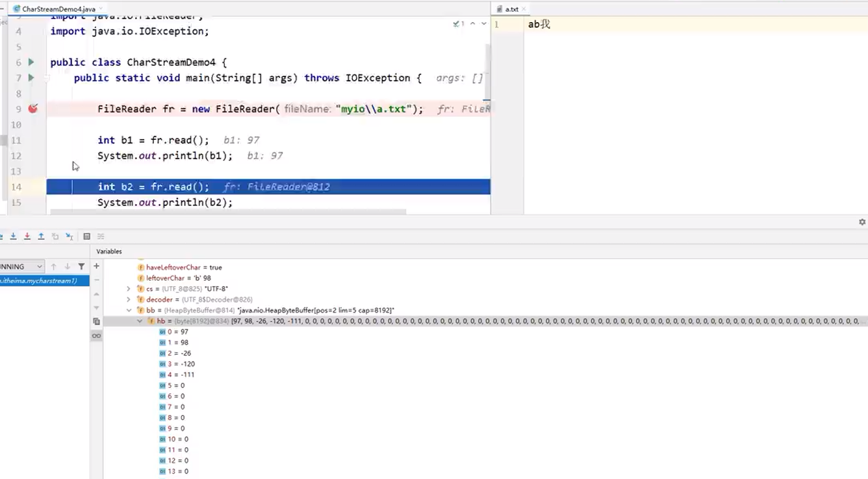Screen dimensions: 868x479
Task: Select array element 10 = 0
Action: pyautogui.click(x=173, y=439)
